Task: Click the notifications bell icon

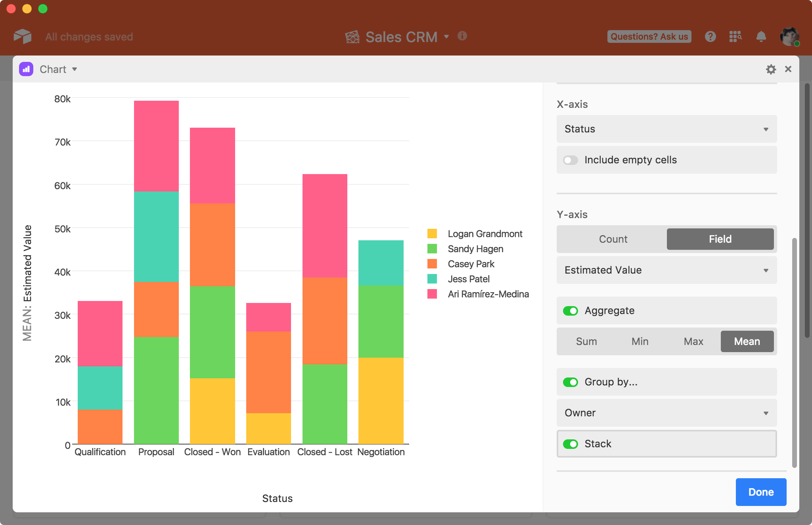Action: point(761,37)
